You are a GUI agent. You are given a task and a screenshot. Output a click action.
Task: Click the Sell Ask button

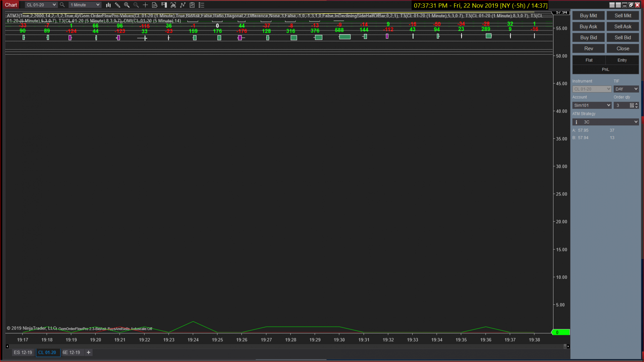623,26
